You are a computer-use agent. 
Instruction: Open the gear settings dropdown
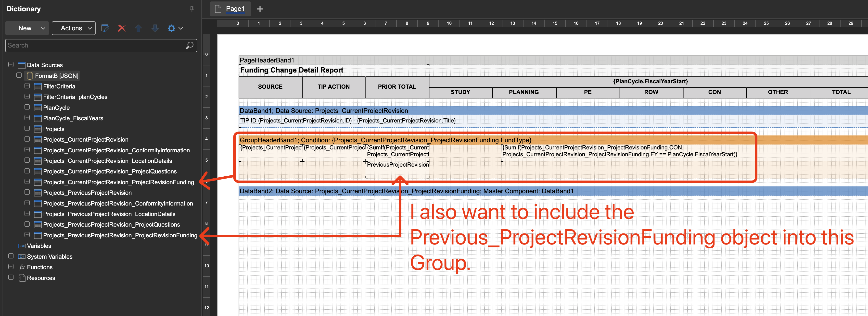click(175, 28)
